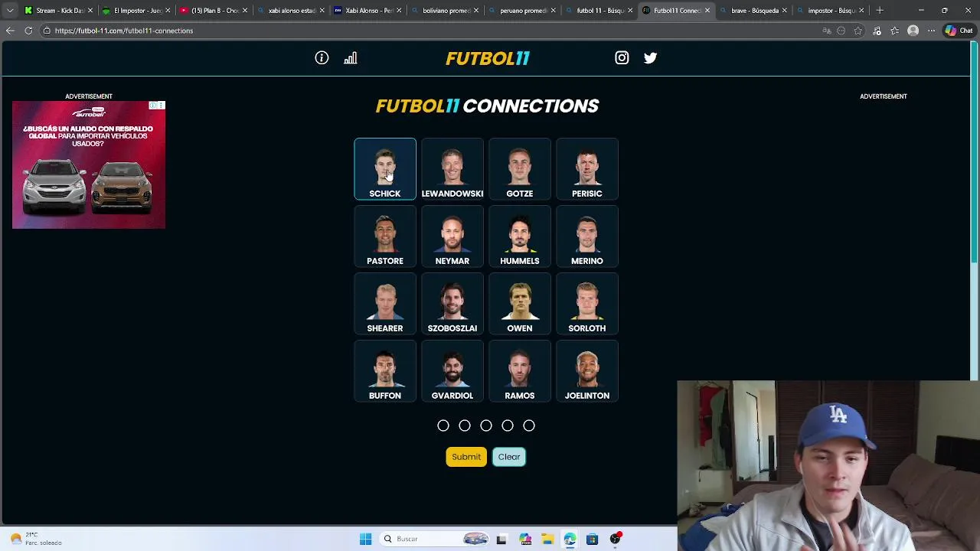Select the Owen player card

pyautogui.click(x=520, y=304)
